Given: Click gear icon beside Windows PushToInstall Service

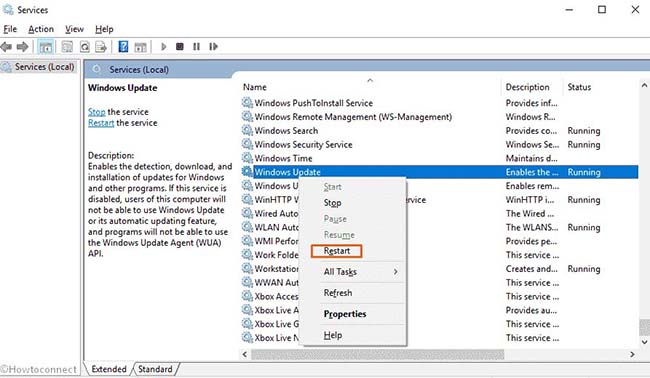Looking at the screenshot, I should coord(247,102).
